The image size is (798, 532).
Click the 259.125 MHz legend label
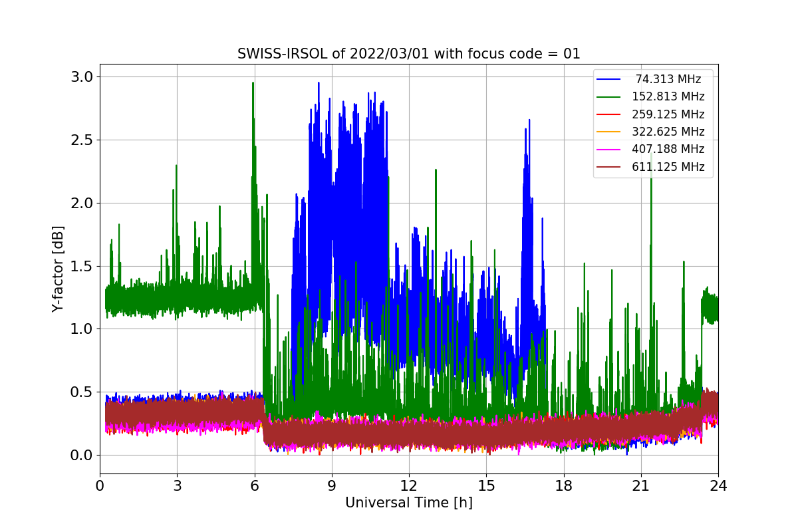pos(668,114)
